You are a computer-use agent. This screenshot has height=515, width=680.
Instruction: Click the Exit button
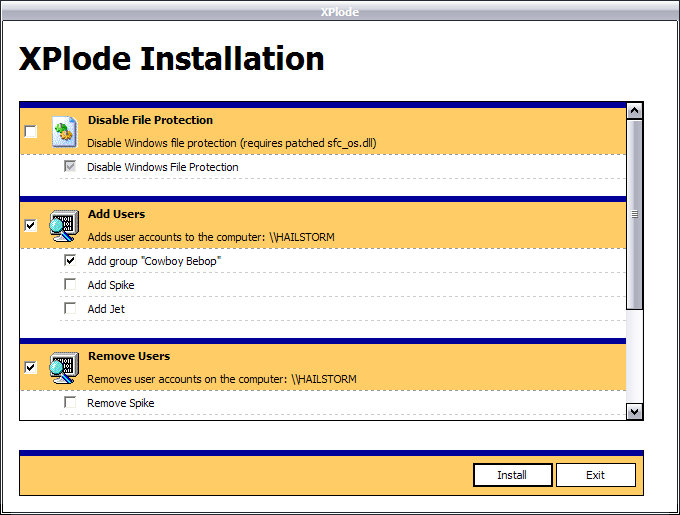(596, 475)
